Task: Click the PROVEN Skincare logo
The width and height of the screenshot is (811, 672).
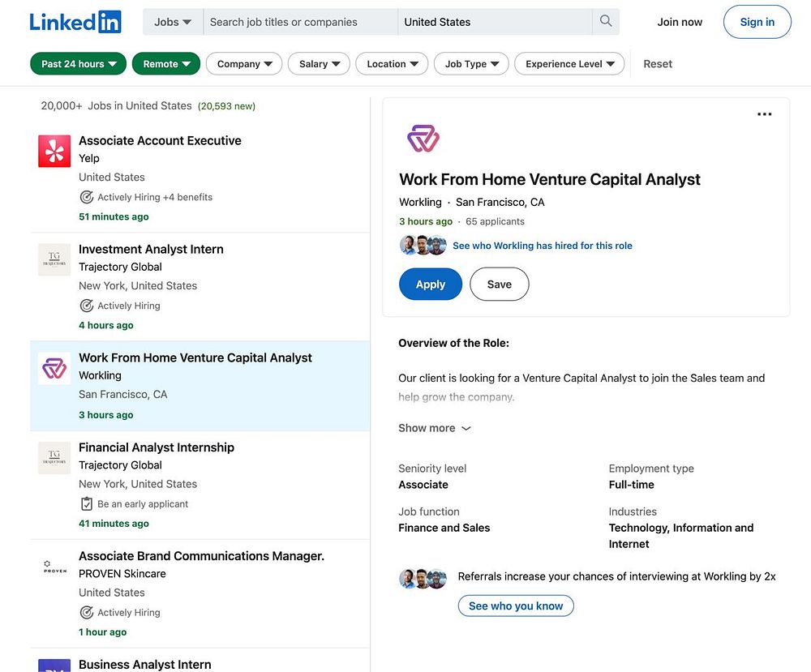Action: [54, 567]
